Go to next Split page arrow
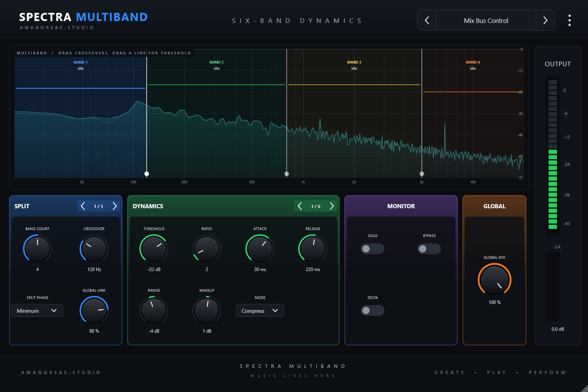 pos(114,206)
